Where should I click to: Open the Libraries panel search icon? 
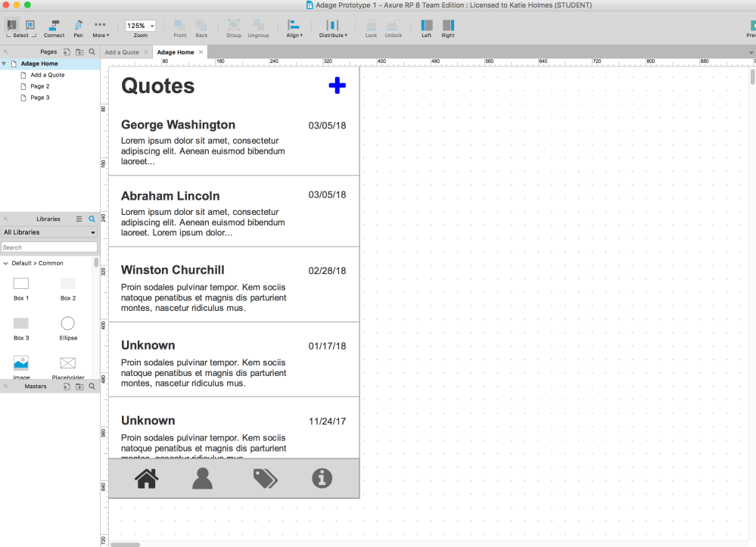click(x=92, y=219)
